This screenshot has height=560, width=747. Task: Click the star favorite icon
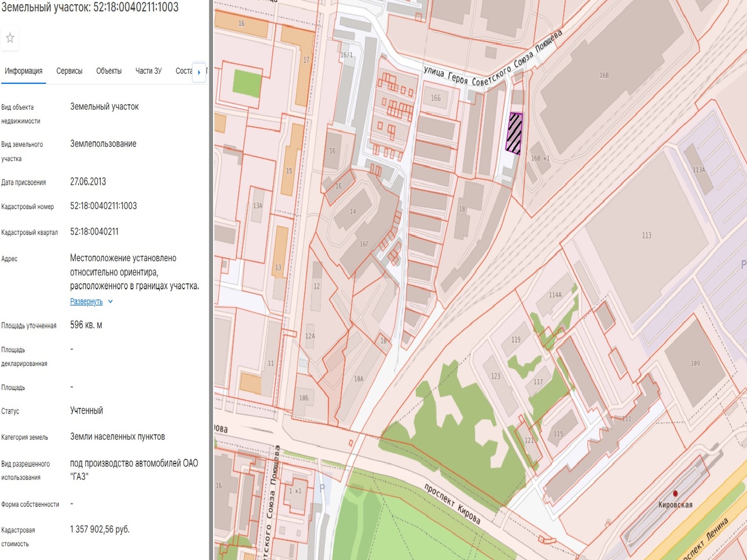pyautogui.click(x=10, y=38)
